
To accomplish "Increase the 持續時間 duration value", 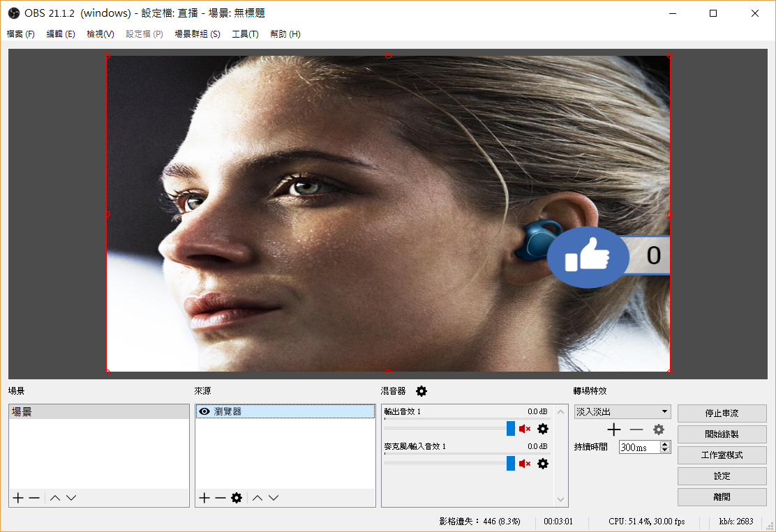I will 665,444.
